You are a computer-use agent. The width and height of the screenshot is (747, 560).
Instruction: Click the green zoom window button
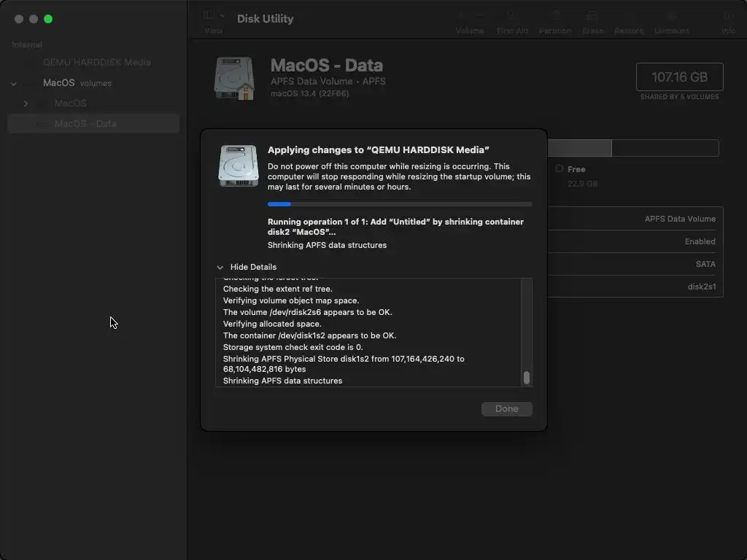click(48, 19)
